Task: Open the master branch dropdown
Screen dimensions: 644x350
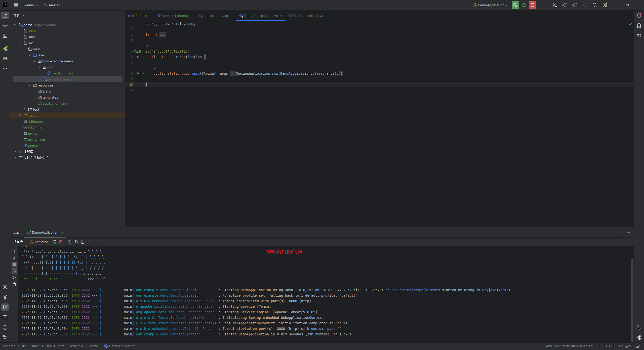Action: click(x=54, y=5)
